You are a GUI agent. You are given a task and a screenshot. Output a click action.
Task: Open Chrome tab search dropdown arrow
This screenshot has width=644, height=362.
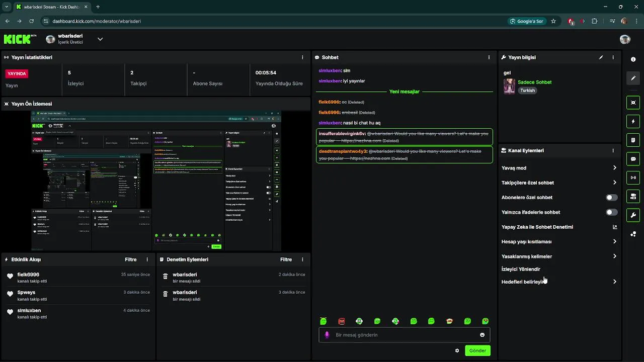[7, 7]
